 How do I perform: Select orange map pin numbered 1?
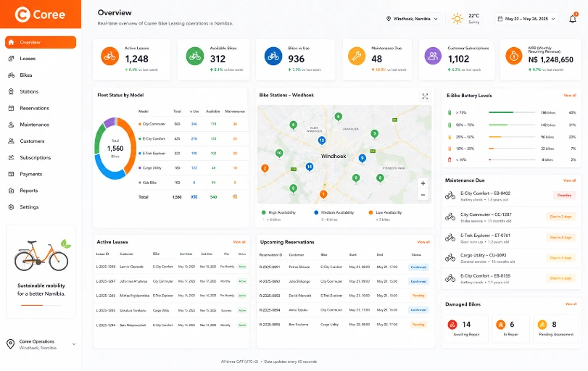click(x=323, y=194)
